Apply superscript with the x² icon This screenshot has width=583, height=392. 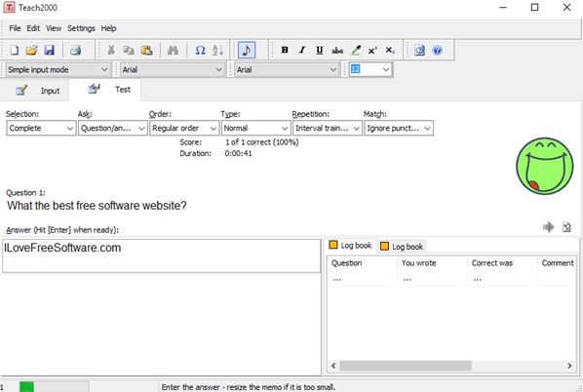[372, 50]
